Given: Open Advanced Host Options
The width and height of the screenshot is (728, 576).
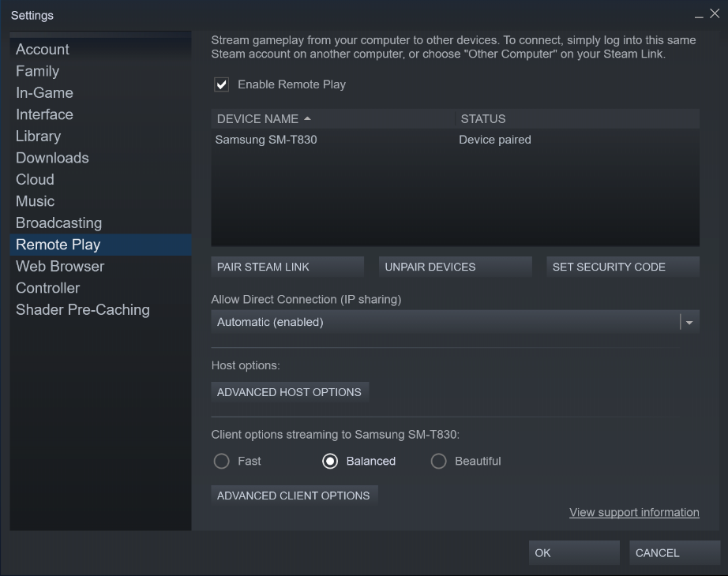Looking at the screenshot, I should tap(290, 391).
